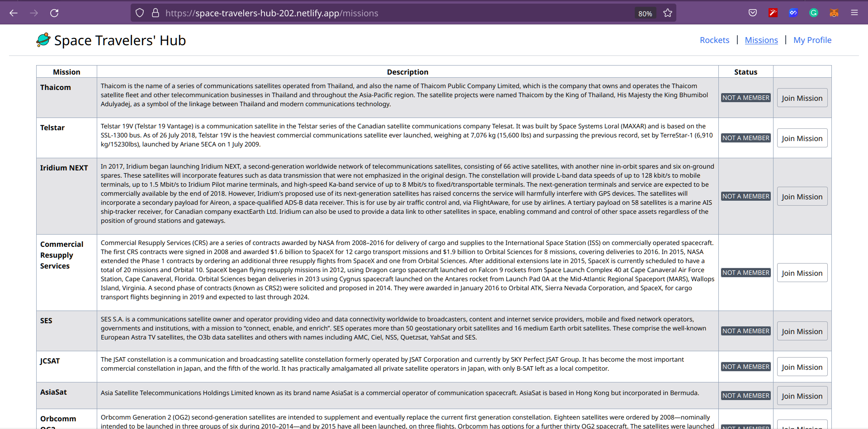868x429 pixels.
Task: Select the AsiaSat mission name
Action: (53, 392)
